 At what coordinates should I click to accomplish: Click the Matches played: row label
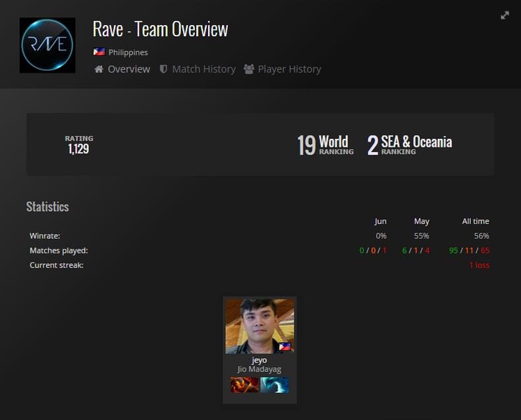(59, 250)
